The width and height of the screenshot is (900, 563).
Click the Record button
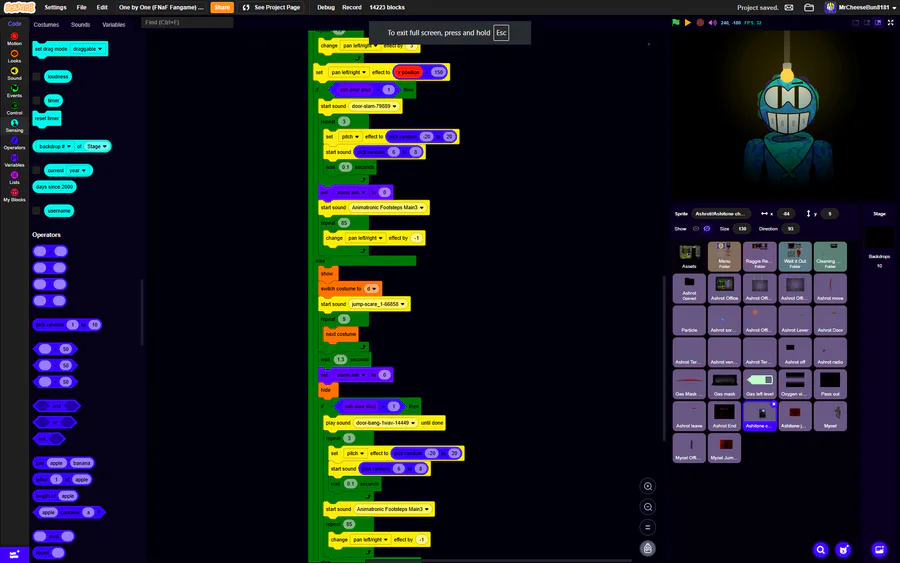coord(352,7)
